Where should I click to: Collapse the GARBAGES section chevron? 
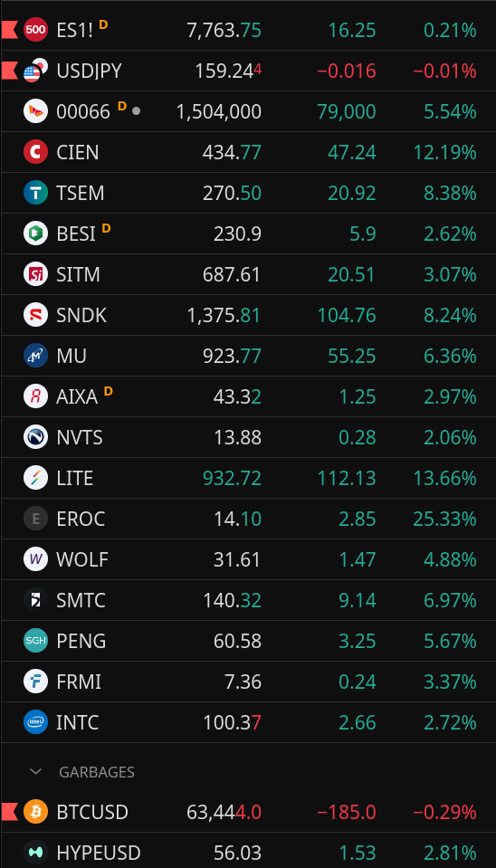pos(35,772)
